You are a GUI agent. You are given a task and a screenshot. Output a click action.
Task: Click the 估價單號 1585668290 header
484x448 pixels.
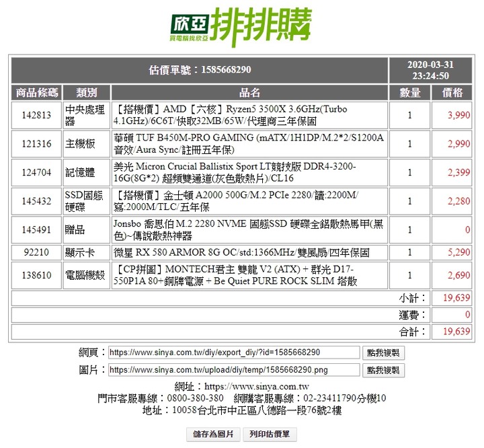tap(200, 70)
